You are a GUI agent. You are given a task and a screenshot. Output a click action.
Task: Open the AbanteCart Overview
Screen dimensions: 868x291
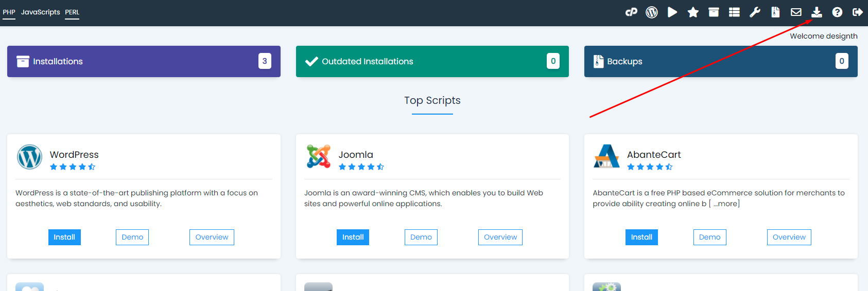[789, 237]
